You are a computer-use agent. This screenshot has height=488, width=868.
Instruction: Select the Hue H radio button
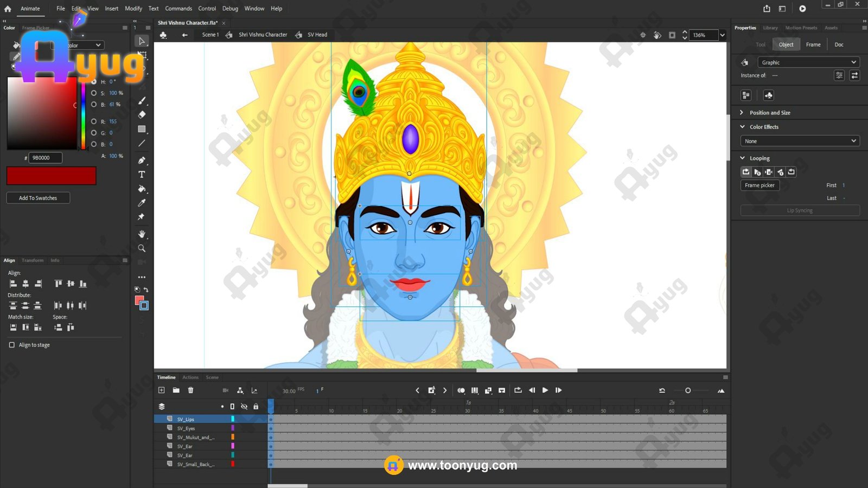[94, 81]
